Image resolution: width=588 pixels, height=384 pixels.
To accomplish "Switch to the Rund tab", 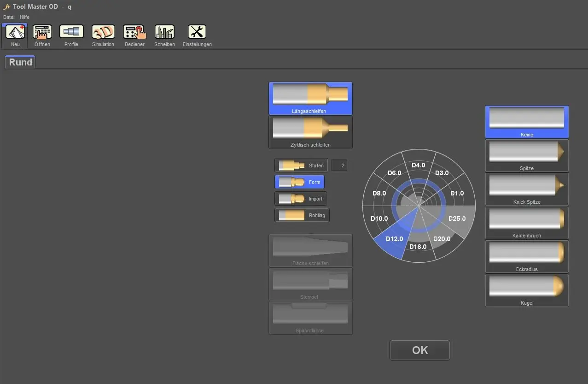I will [x=20, y=62].
